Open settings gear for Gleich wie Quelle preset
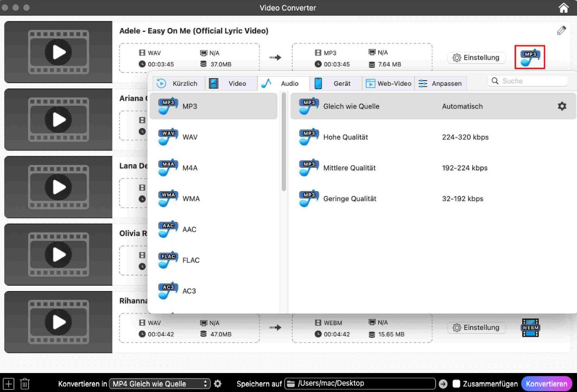Viewport: 577px width, 392px height. [562, 106]
